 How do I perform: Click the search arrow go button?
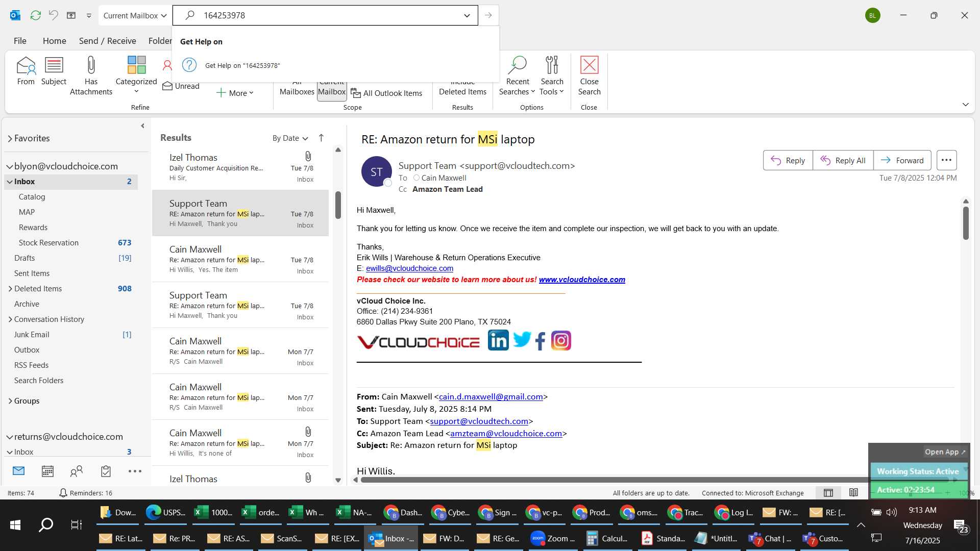click(488, 15)
